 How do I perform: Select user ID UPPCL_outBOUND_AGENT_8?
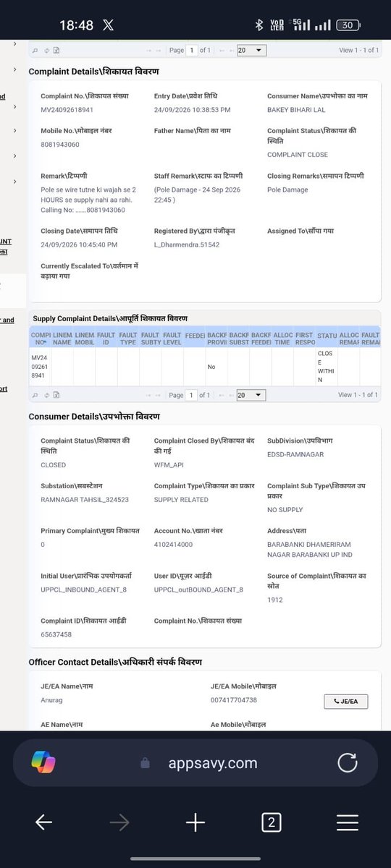coord(198,590)
